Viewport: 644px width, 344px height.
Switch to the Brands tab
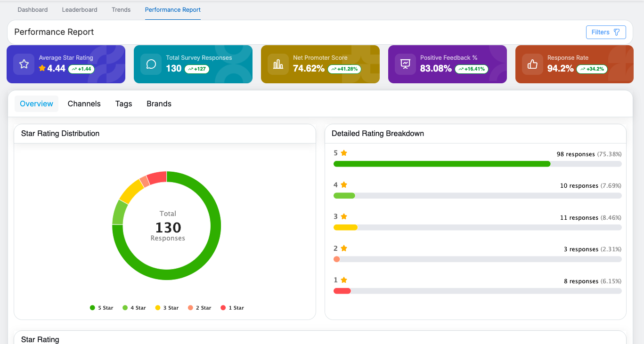[159, 104]
